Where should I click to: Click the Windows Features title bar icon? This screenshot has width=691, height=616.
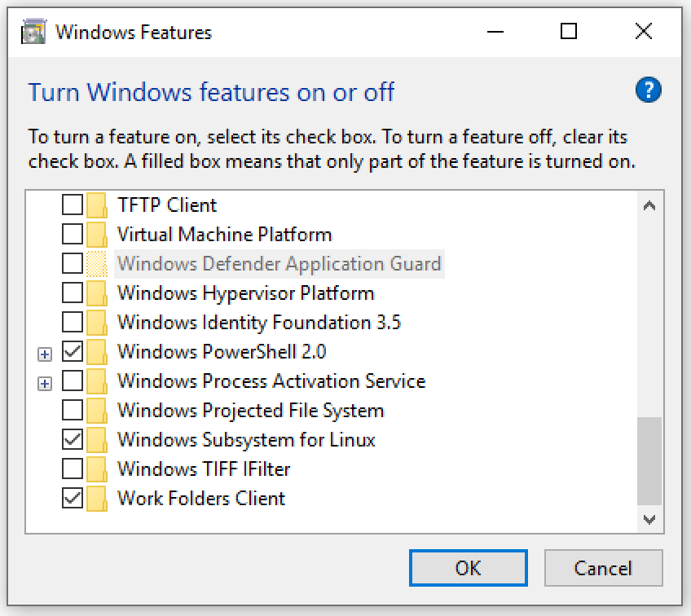click(33, 32)
